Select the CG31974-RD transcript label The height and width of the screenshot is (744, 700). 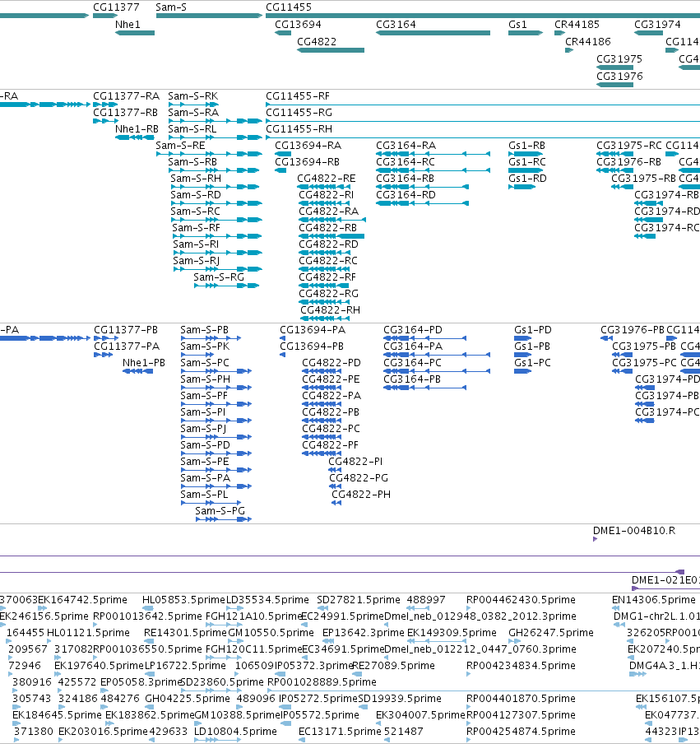[667, 212]
